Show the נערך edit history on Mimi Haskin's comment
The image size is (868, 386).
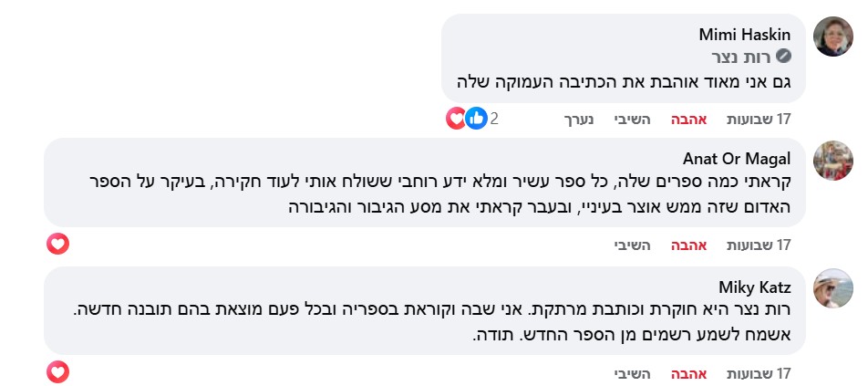click(576, 119)
